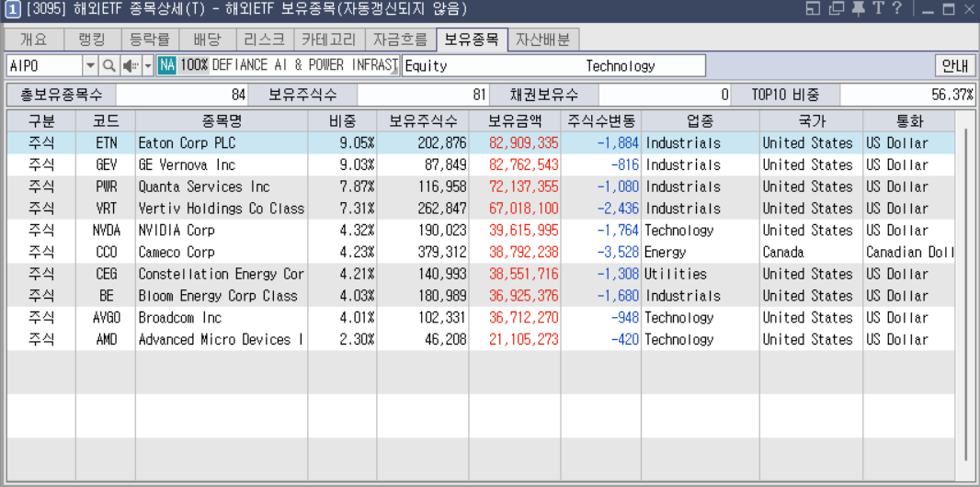Go to the 자산배분 tab
980x487 pixels.
click(543, 40)
